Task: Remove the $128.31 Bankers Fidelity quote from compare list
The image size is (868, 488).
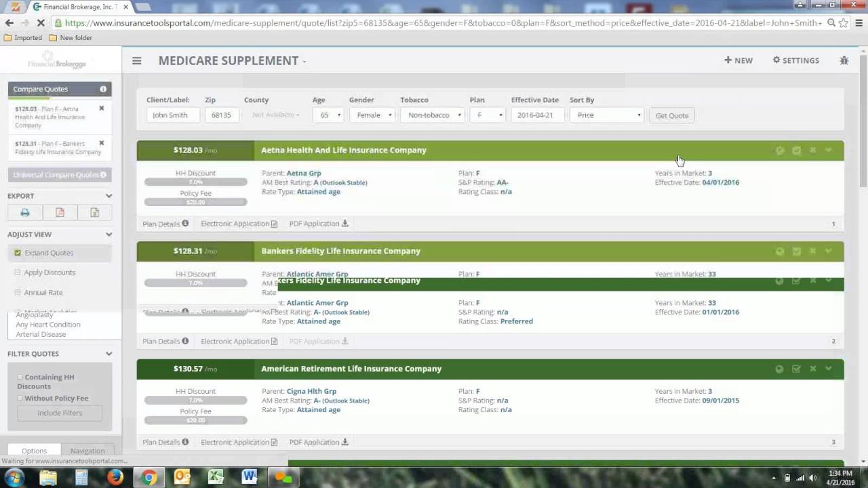Action: (x=102, y=143)
